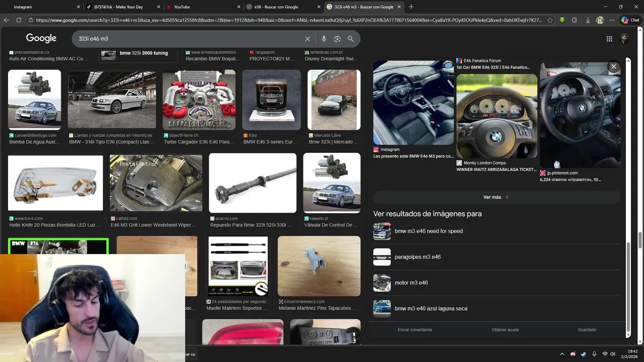Open the green download extension icon
This screenshot has width=644, height=362.
coord(562,20)
